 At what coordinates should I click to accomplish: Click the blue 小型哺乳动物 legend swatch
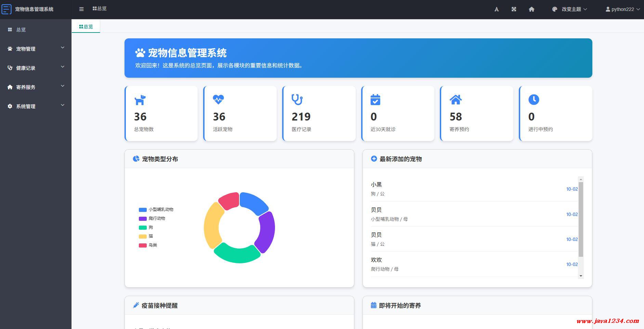142,210
